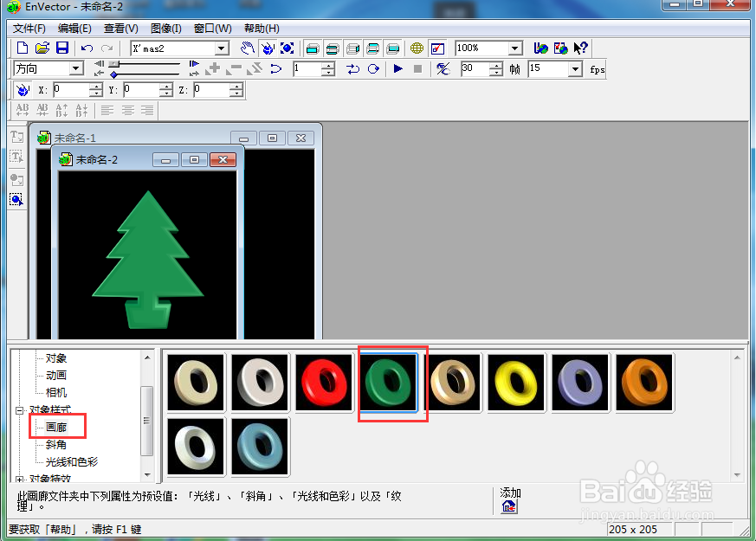Viewport: 756px width, 541px height.
Task: Play the animation
Action: coord(397,69)
